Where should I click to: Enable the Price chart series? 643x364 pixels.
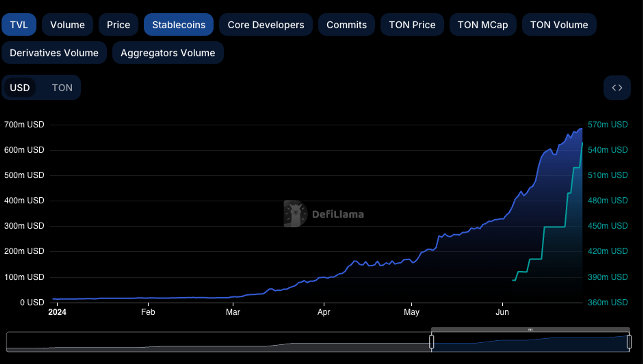(x=118, y=25)
